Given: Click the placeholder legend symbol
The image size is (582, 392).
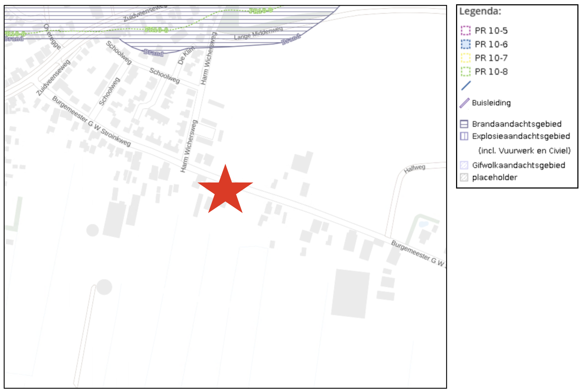Looking at the screenshot, I should 464,177.
